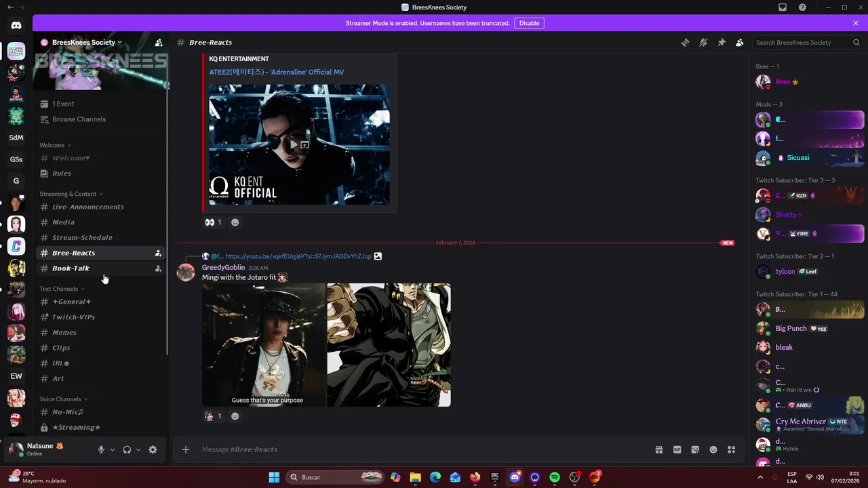Open the Media channel
Image resolution: width=868 pixels, height=488 pixels.
[100, 222]
